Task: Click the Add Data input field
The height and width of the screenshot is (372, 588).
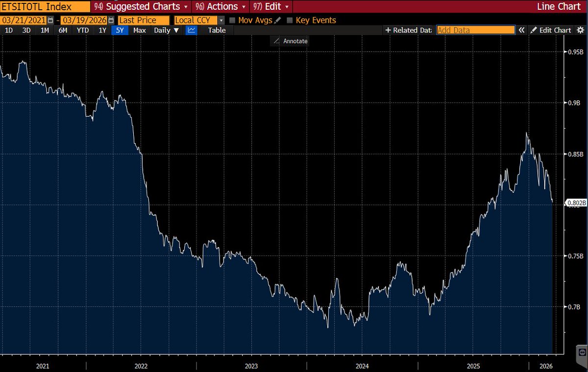Action: coord(475,30)
